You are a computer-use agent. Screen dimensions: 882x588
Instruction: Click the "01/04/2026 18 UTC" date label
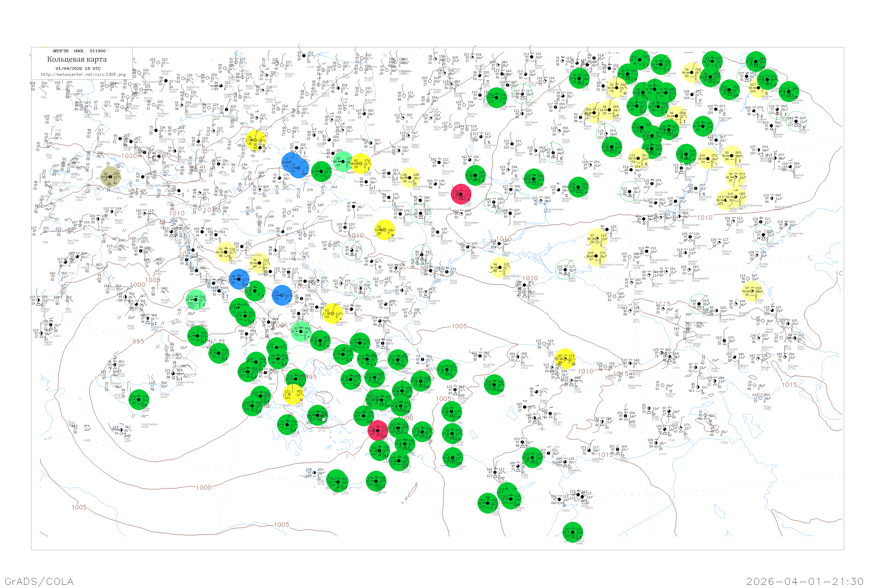tap(78, 69)
